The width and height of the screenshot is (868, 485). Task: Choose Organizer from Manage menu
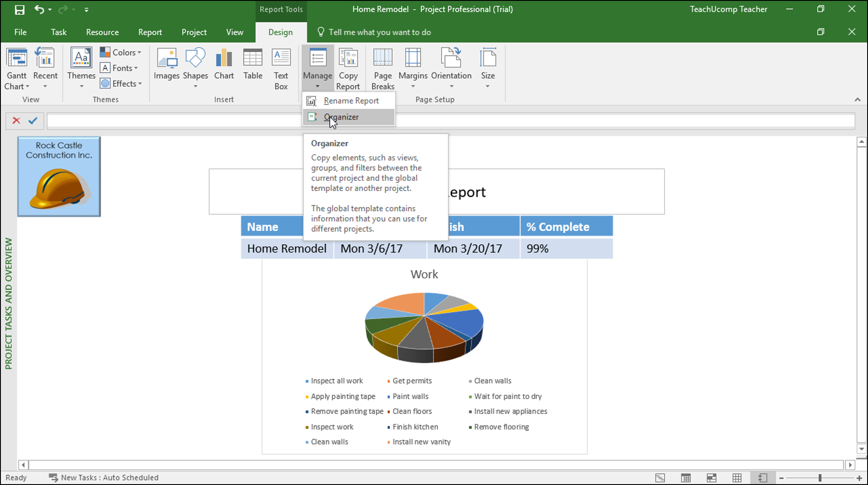coord(349,117)
